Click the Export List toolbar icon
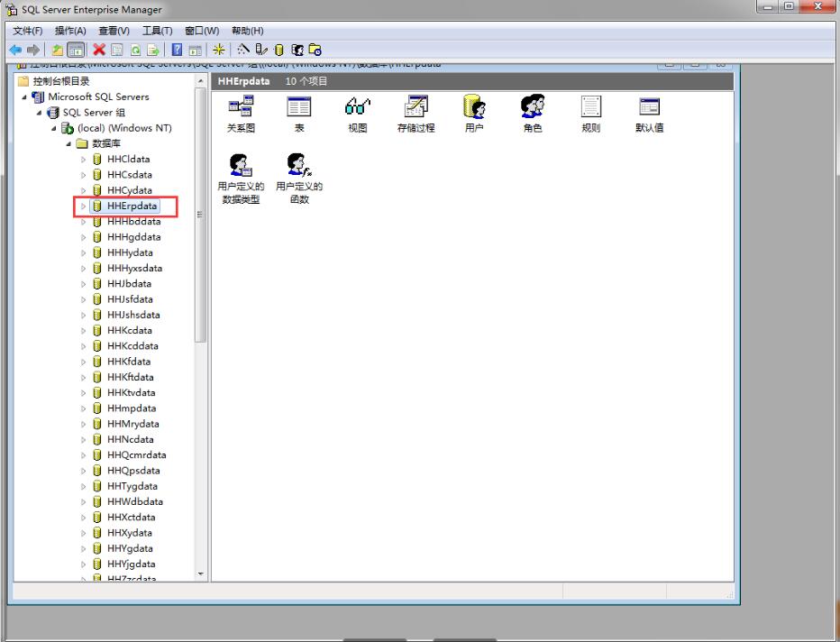Image resolution: width=840 pixels, height=642 pixels. click(x=153, y=50)
